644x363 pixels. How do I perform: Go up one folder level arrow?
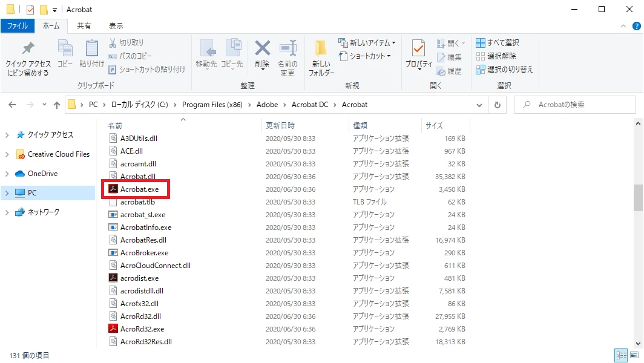57,105
